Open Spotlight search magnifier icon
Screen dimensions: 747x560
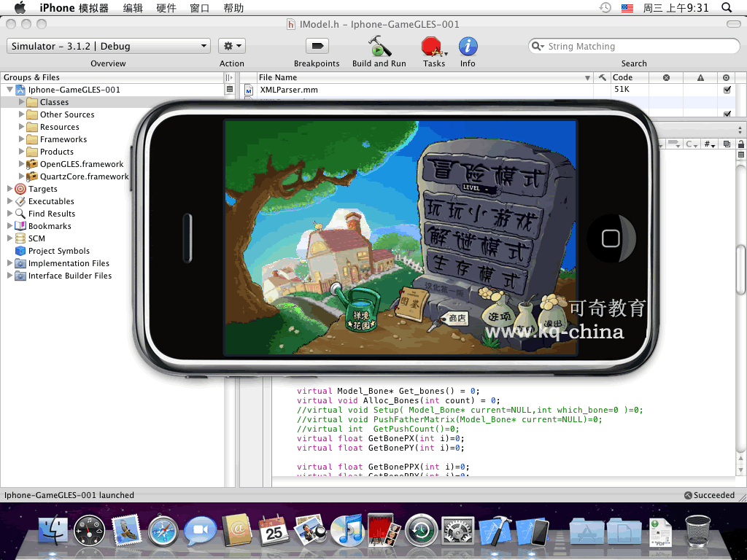pos(727,8)
